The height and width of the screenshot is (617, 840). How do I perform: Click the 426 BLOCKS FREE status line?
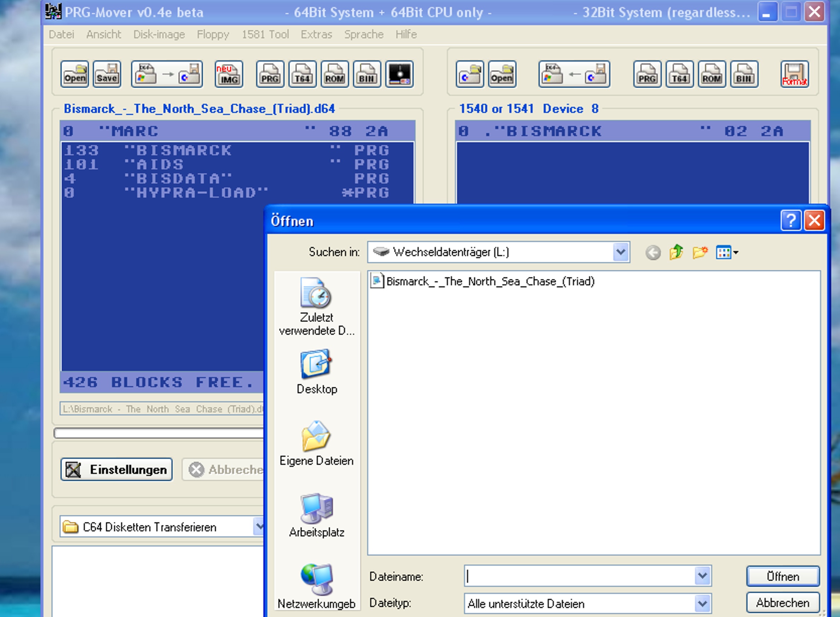click(162, 382)
